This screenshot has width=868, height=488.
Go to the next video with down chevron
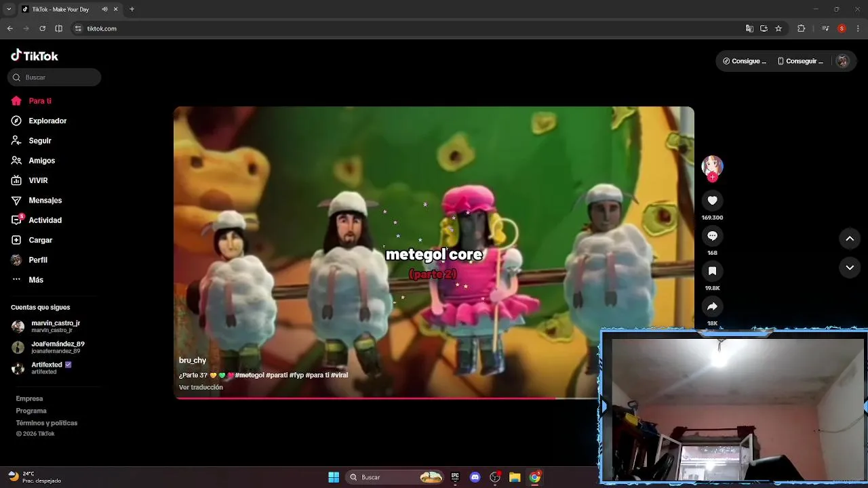tap(850, 268)
